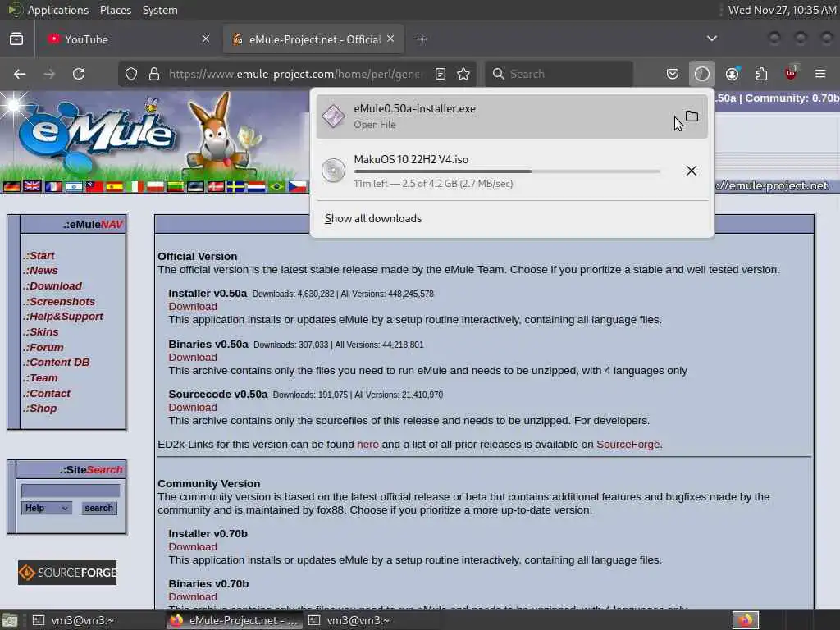Viewport: 840px width, 630px height.
Task: Download Binaries v0.50a
Action: tap(192, 358)
